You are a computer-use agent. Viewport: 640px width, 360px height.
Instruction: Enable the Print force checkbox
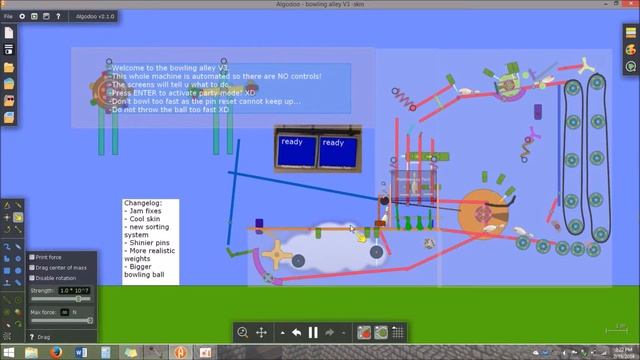click(x=32, y=257)
